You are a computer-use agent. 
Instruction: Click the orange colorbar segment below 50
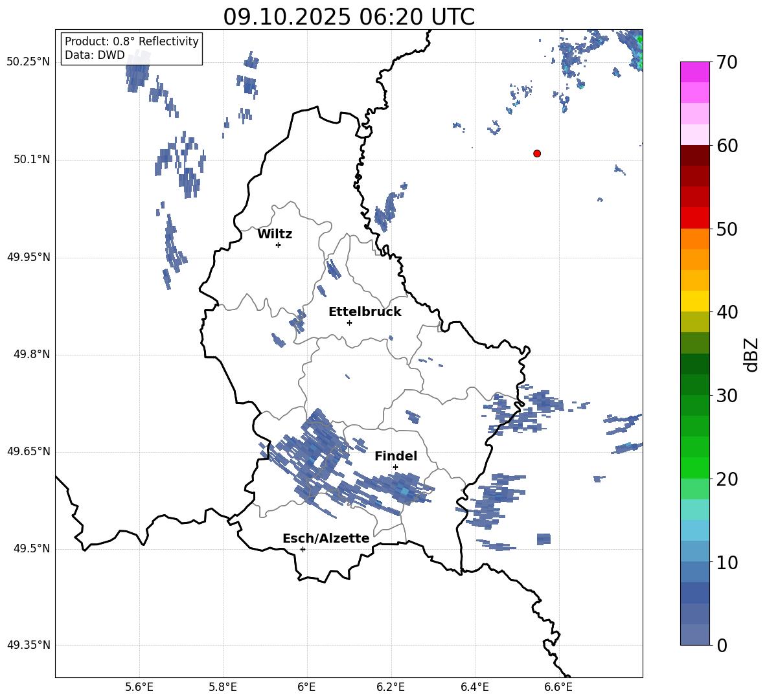[694, 239]
